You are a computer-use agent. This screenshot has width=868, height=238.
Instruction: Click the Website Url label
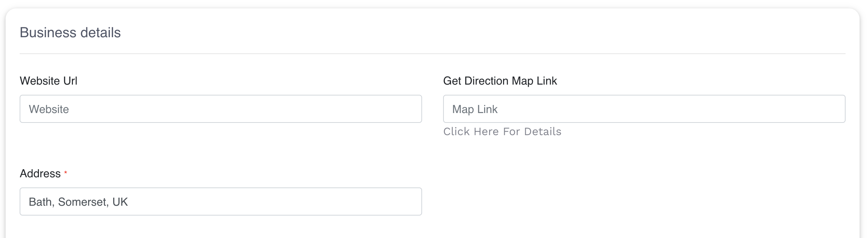[x=48, y=81]
